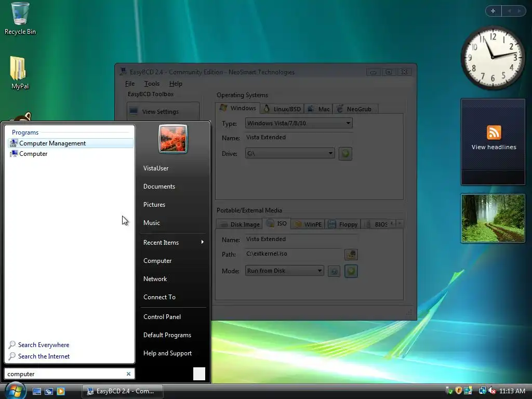Open Help menu in EasyBCD
The image size is (532, 399).
[176, 84]
